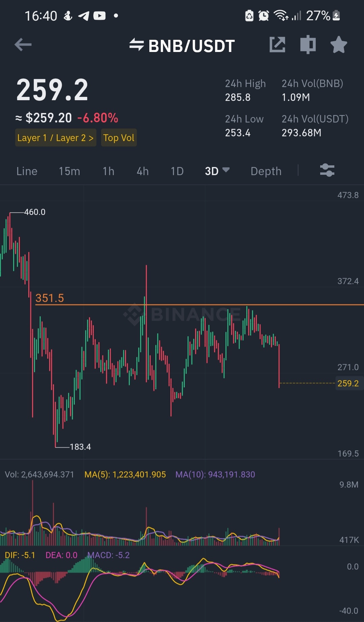Select the 15m timeframe
364x622 pixels.
[x=69, y=171]
